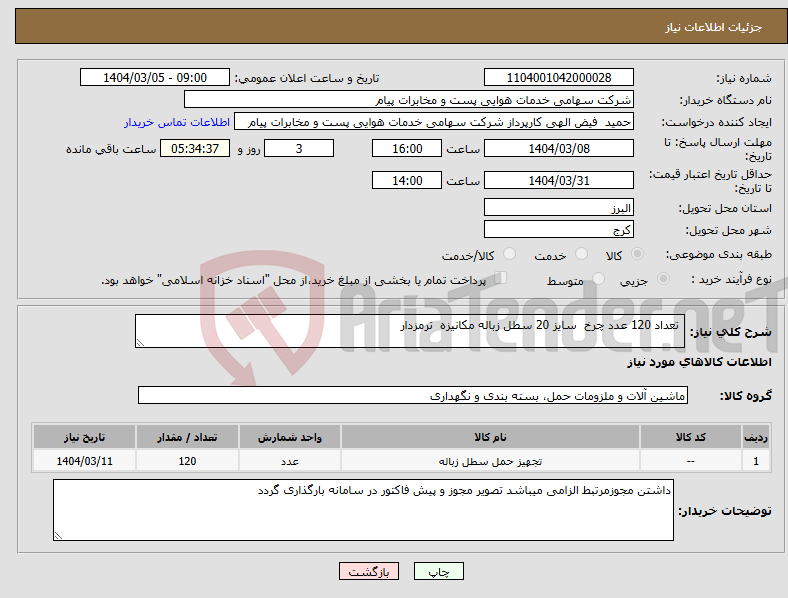Click the resize handle of description textarea
788x598 pixels.
(140, 343)
